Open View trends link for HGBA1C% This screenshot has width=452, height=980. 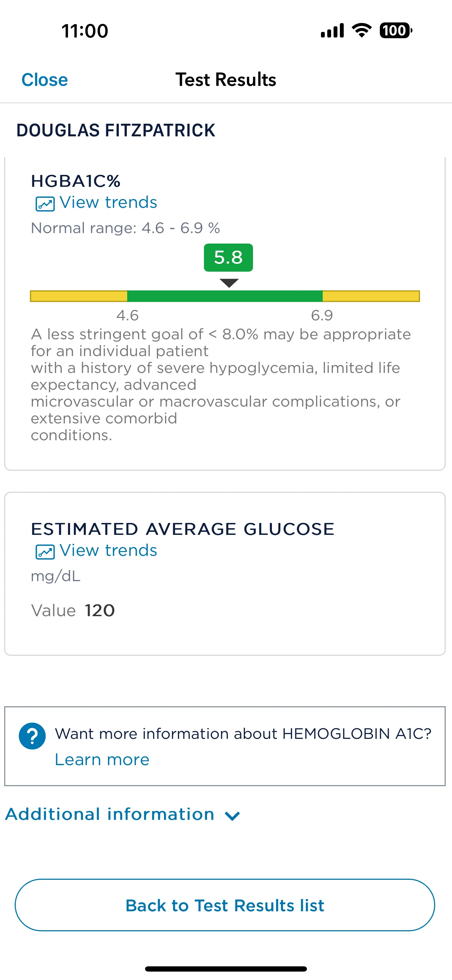click(108, 202)
